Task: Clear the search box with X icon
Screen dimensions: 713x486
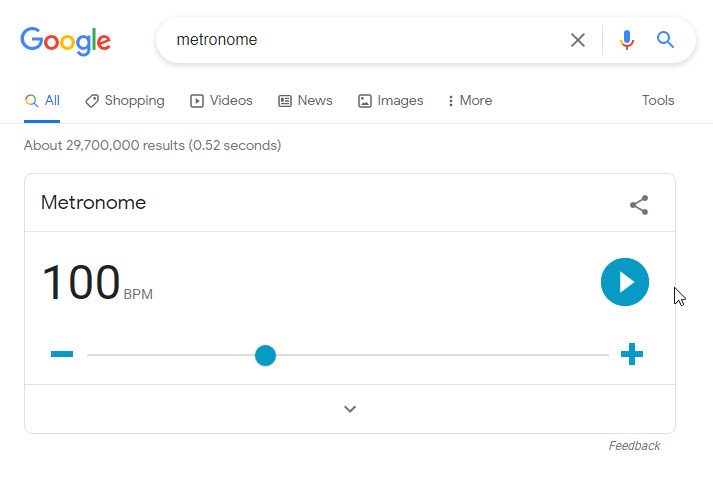Action: [577, 40]
